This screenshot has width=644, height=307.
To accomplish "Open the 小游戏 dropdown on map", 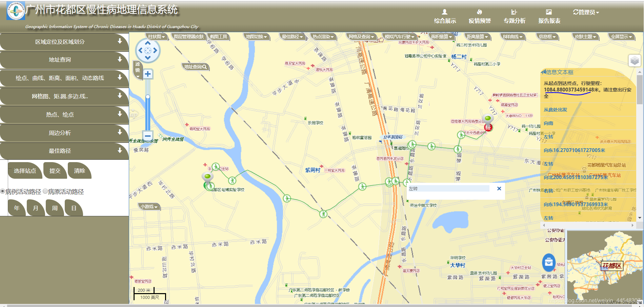I will (149, 206).
